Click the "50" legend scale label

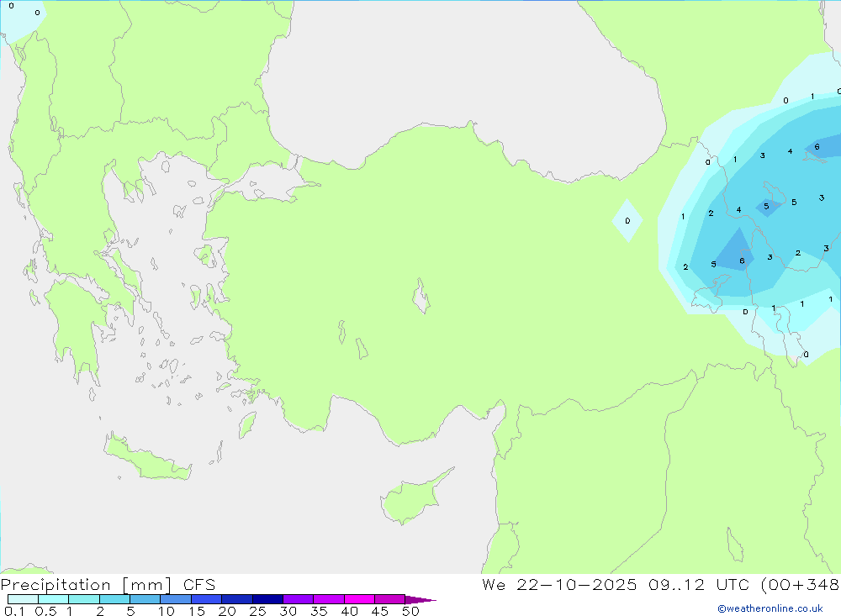click(410, 611)
